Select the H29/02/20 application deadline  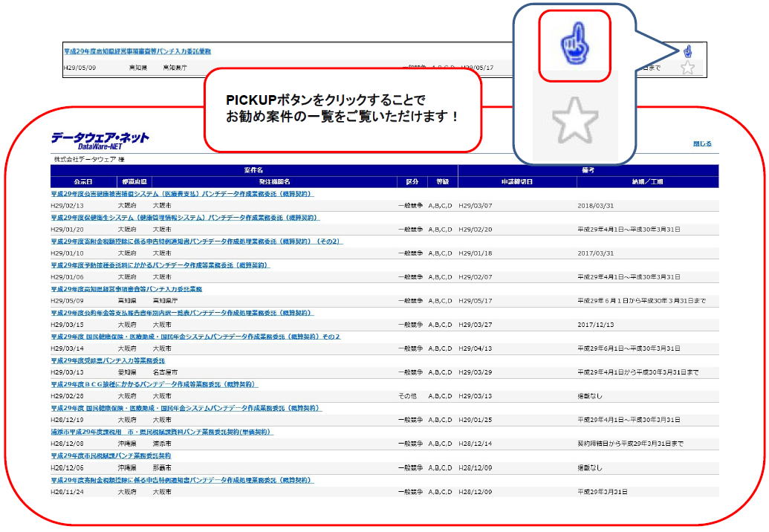click(476, 230)
